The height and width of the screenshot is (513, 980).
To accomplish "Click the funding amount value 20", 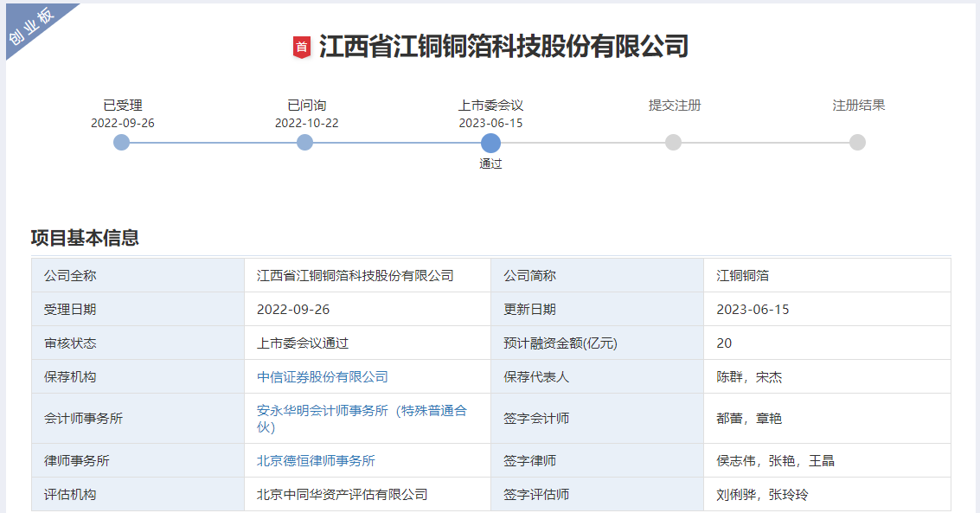I will click(x=725, y=342).
